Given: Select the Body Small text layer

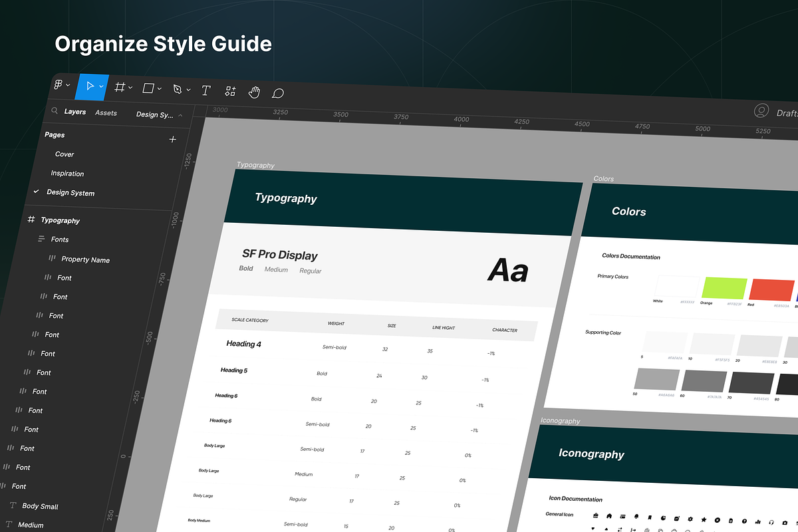Looking at the screenshot, I should click(40, 506).
